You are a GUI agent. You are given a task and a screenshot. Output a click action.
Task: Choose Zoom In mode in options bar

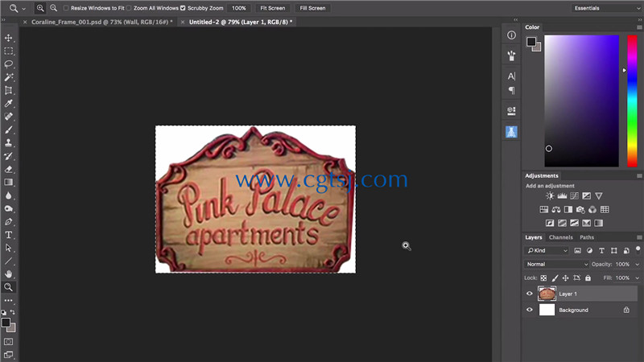[40, 8]
